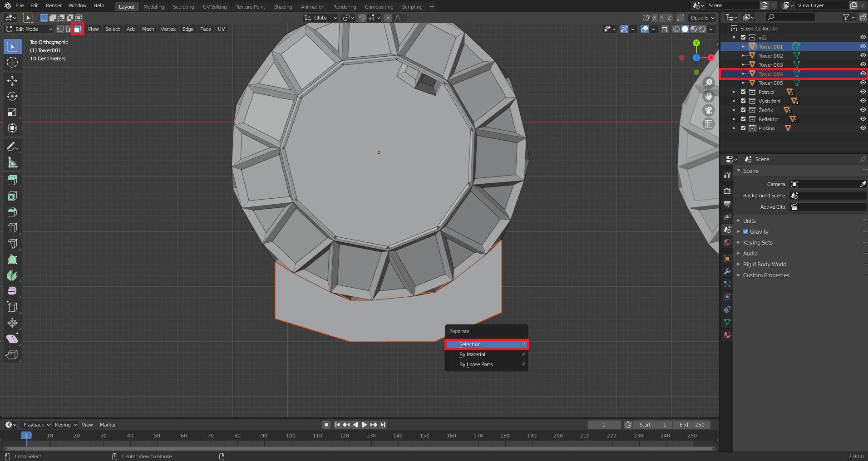Expand the Units panel
The width and height of the screenshot is (868, 461).
[x=749, y=221]
